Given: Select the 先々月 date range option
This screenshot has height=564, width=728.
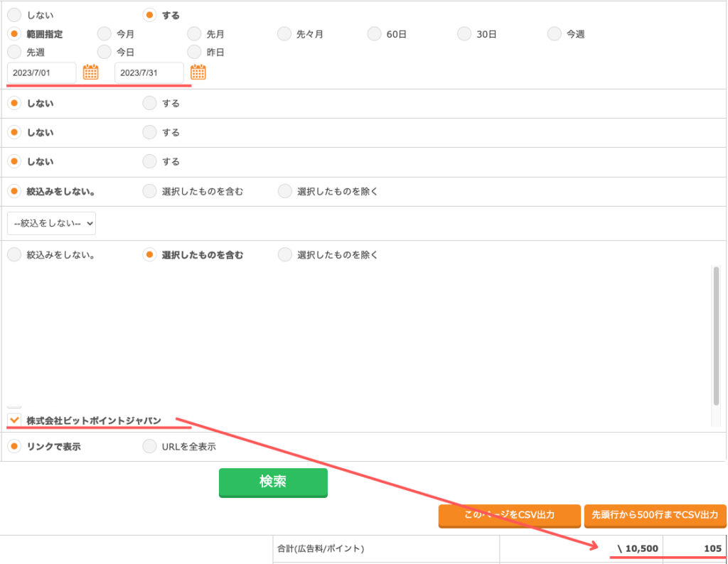Looking at the screenshot, I should [284, 33].
